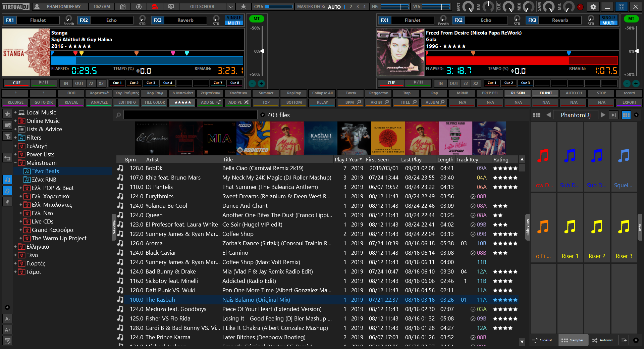Open the search options dot beside 403 files

263,115
